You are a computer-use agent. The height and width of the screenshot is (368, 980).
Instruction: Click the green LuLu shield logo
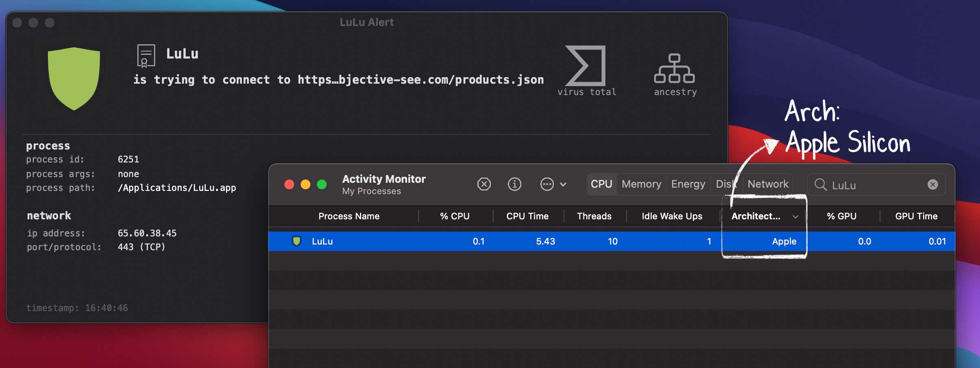pos(74,78)
